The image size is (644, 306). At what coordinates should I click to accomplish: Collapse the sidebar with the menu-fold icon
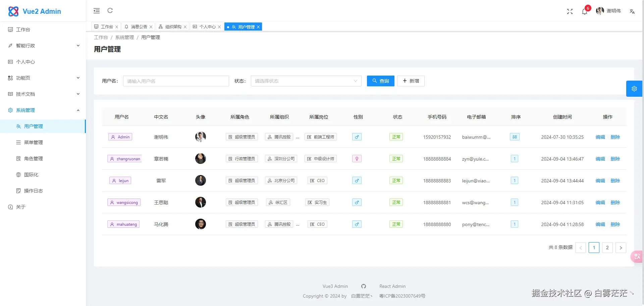[97, 11]
